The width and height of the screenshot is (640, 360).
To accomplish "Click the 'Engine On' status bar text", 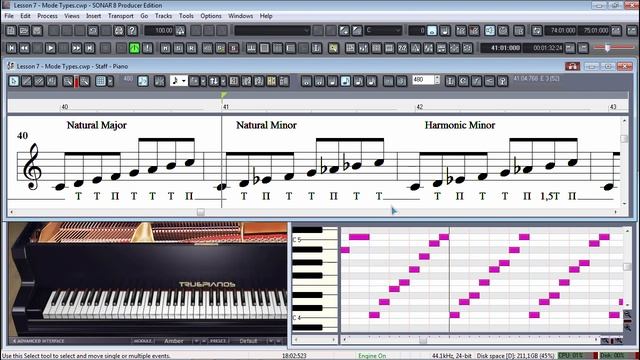I will tap(372, 356).
